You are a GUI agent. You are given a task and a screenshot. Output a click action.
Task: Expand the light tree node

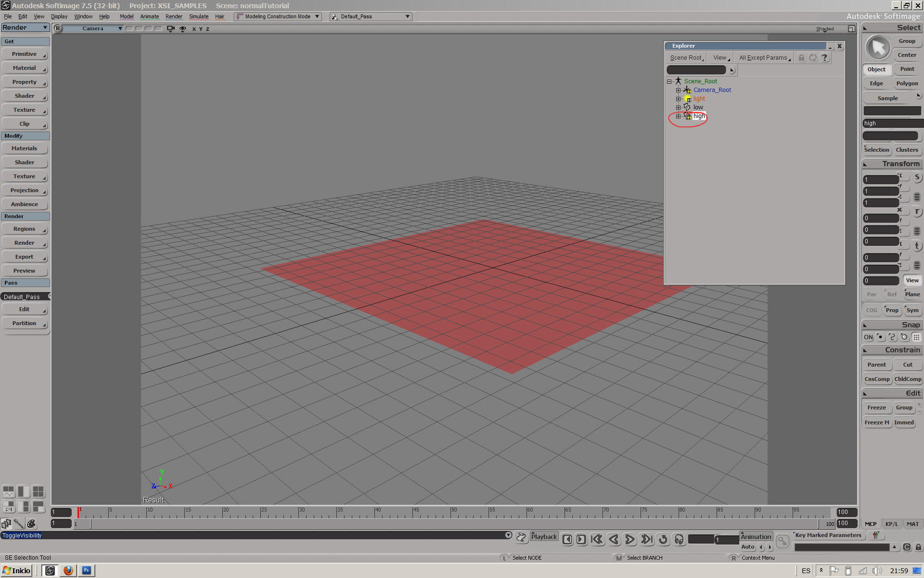(x=678, y=99)
